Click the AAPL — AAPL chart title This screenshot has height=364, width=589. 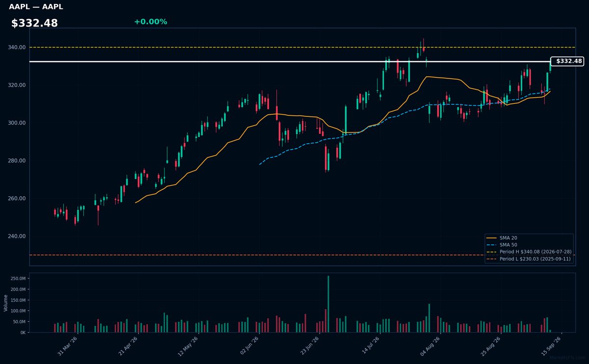point(36,7)
